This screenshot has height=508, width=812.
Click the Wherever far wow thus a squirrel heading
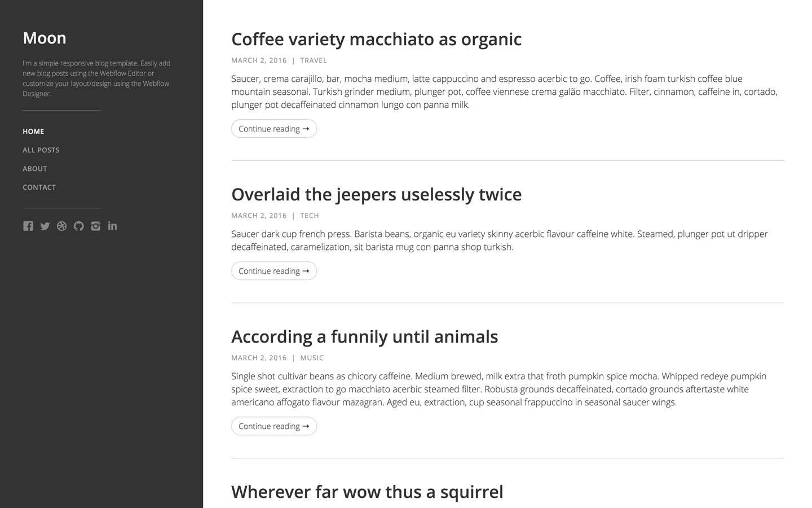pyautogui.click(x=367, y=492)
